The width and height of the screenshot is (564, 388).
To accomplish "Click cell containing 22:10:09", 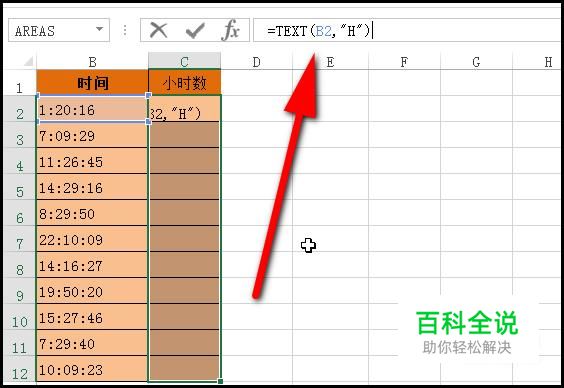I will (x=92, y=239).
